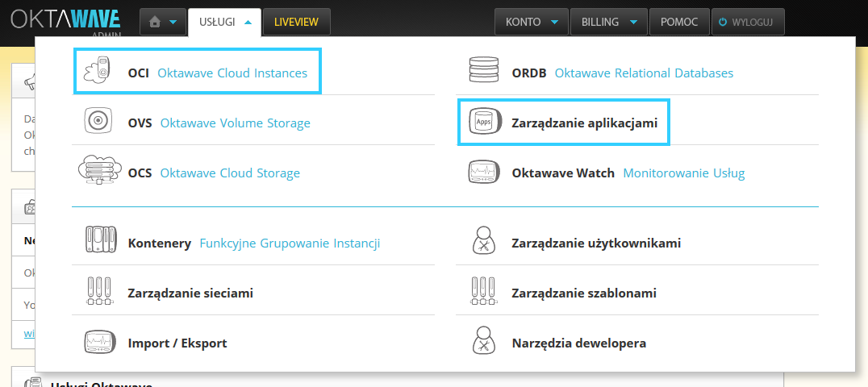
Task: Click the Apps cylinder icon
Action: click(484, 121)
